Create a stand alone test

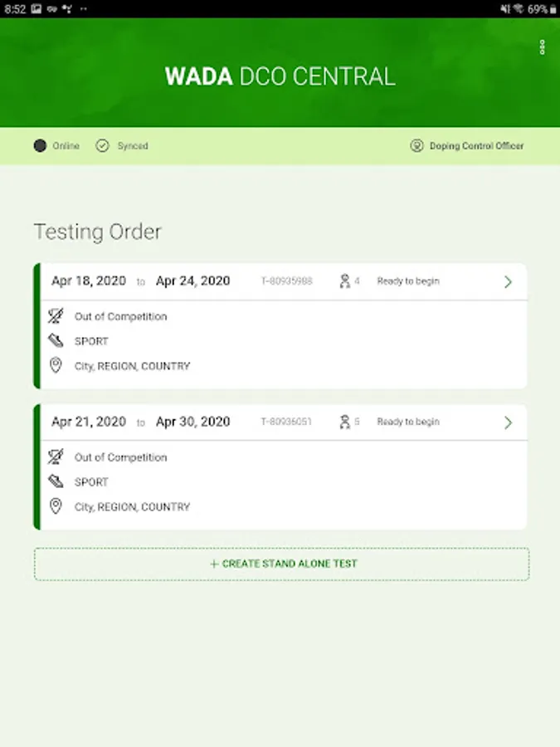click(281, 564)
